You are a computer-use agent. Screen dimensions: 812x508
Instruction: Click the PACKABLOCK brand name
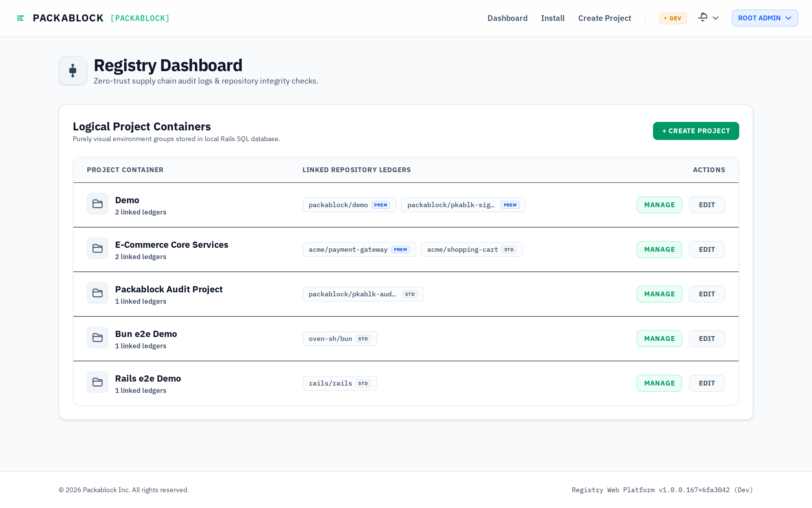pos(68,18)
